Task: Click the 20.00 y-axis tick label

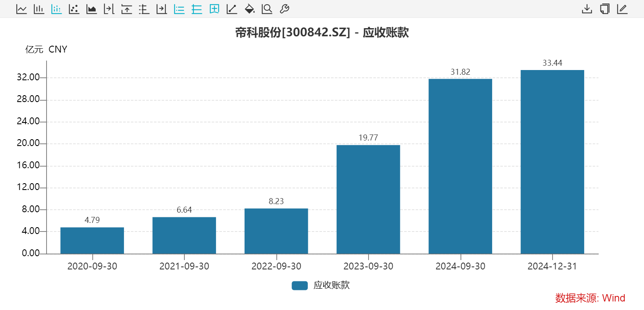Action: pyautogui.click(x=27, y=143)
